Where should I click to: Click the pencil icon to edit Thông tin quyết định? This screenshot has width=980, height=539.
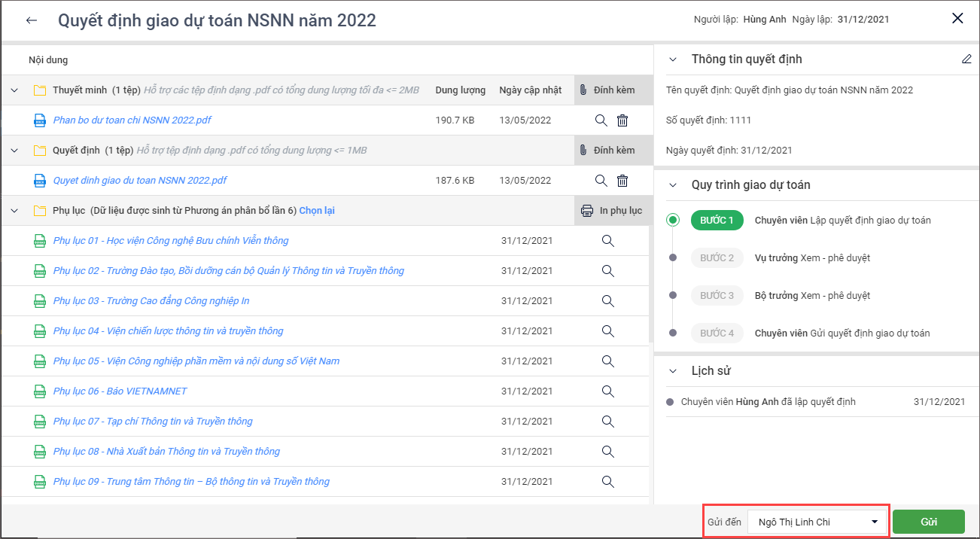(x=966, y=59)
